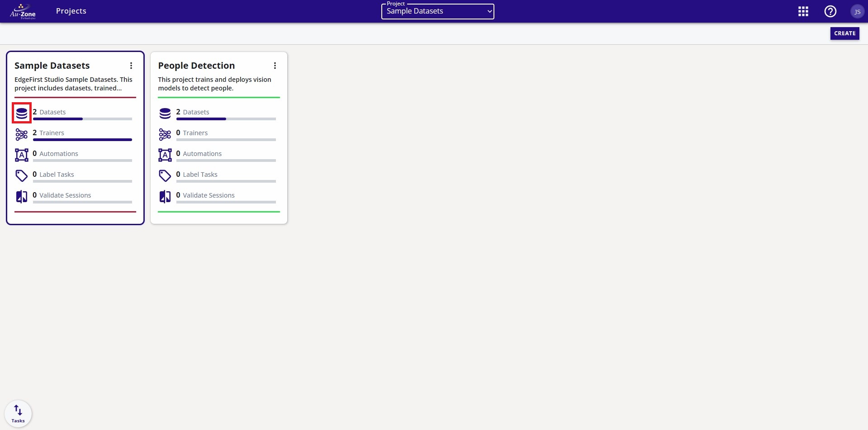
Task: Open 0 Validate Sessions in People Detection card
Action: click(205, 195)
